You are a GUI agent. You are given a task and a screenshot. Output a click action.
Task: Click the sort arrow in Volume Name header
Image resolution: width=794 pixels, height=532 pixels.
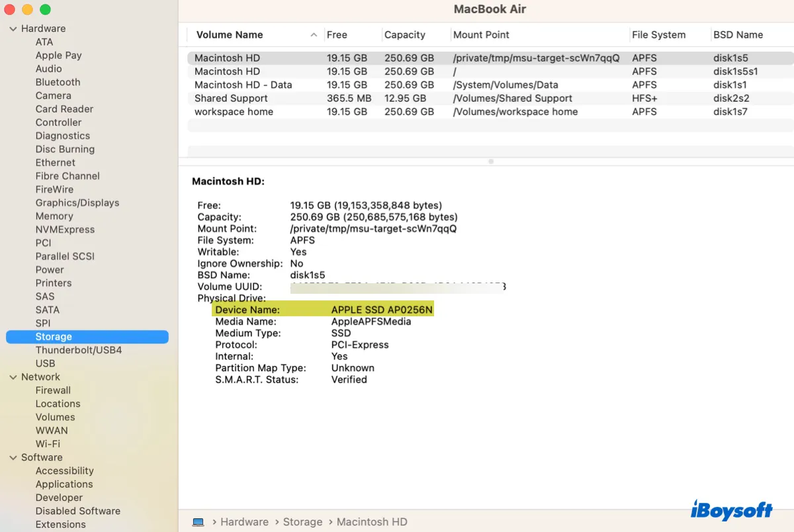[314, 35]
